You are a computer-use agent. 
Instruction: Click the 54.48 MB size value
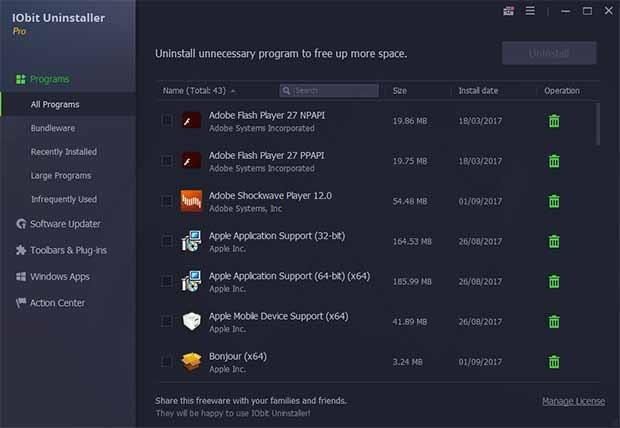coord(410,201)
